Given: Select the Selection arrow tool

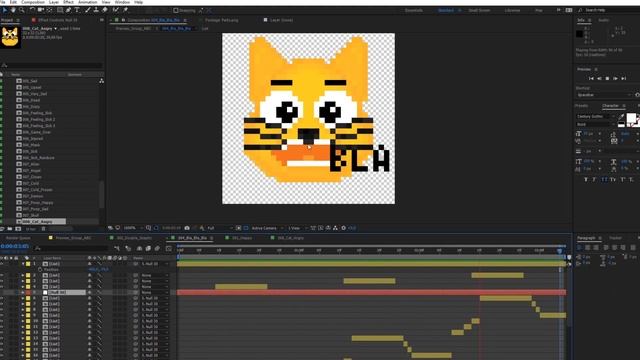Looking at the screenshot, I should [x=5, y=10].
